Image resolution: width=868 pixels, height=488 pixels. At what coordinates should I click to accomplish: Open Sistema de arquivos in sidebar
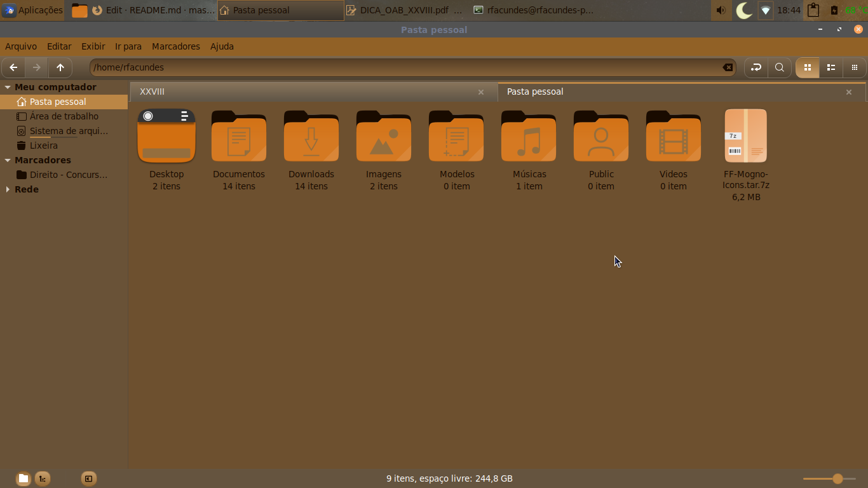(x=64, y=131)
